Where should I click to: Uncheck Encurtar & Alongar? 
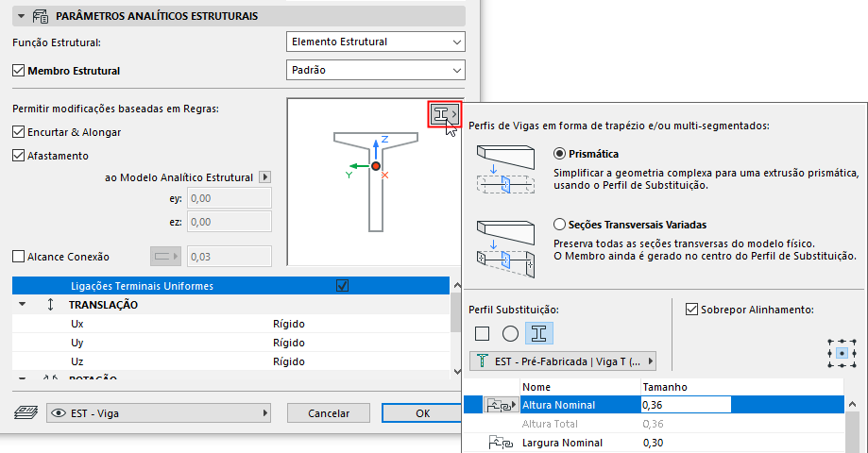18,131
